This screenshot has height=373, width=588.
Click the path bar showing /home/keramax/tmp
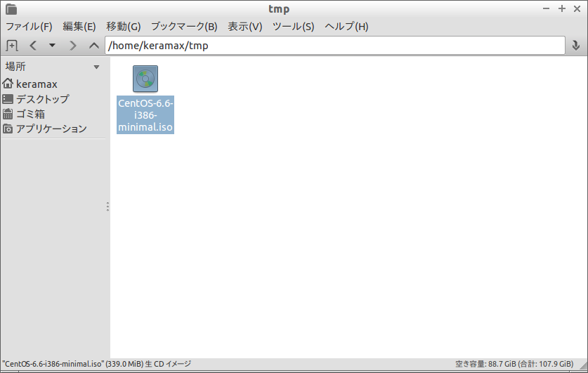pyautogui.click(x=335, y=46)
